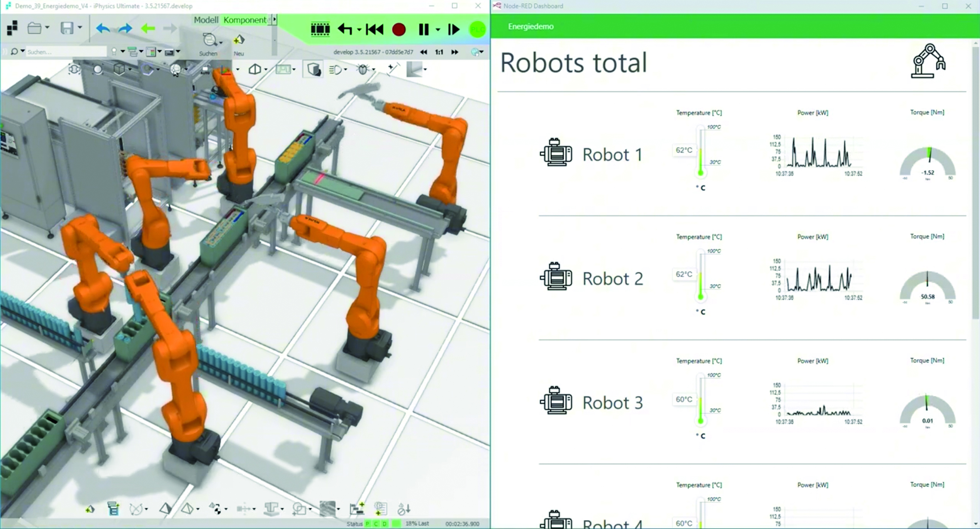Click the red record simulation button
Viewport: 980px width, 529px height.
point(399,29)
